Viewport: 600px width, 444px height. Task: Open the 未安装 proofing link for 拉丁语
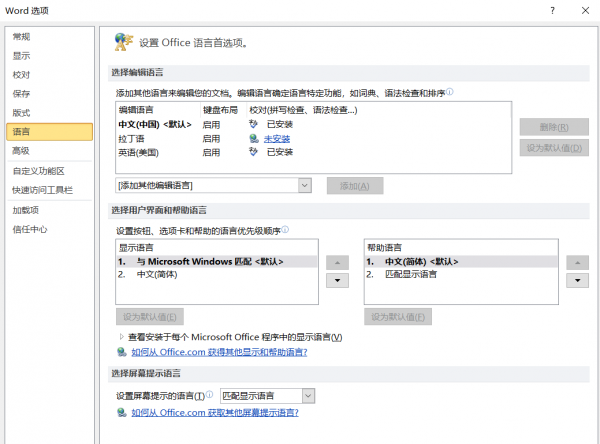[277, 139]
